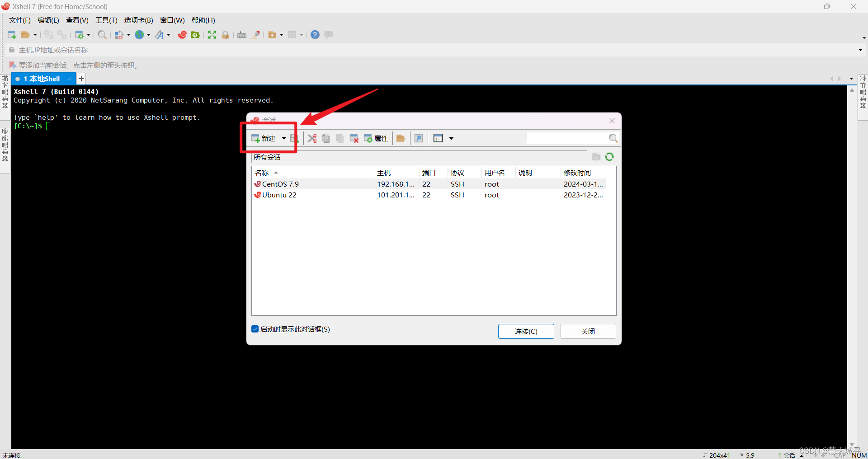The image size is (868, 459).
Task: Expand the 新建 dropdown arrow in Sessions dialog
Action: 284,138
